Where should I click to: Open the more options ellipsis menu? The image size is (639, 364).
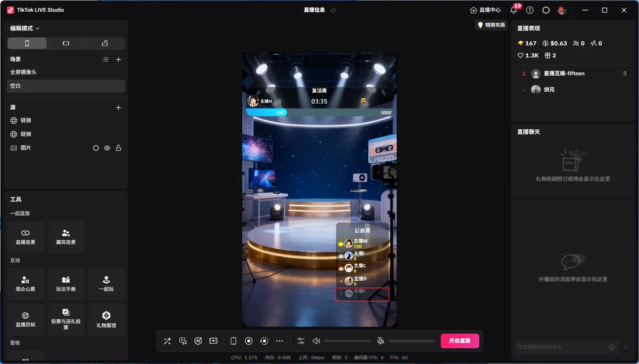[279, 341]
